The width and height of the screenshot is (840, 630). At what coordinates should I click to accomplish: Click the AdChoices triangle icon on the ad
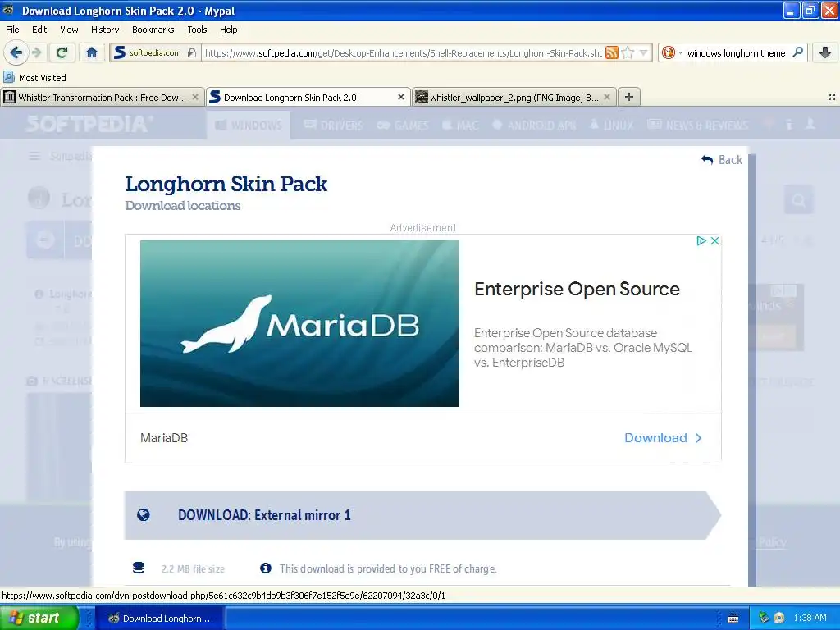pos(701,240)
